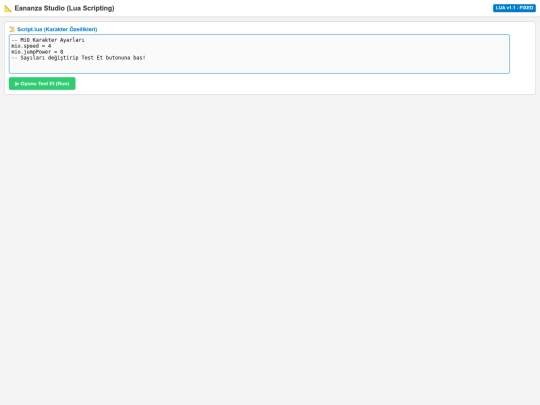Click inside the Script.lua code editor
Viewport: 540px width, 405px height.
[x=259, y=54]
